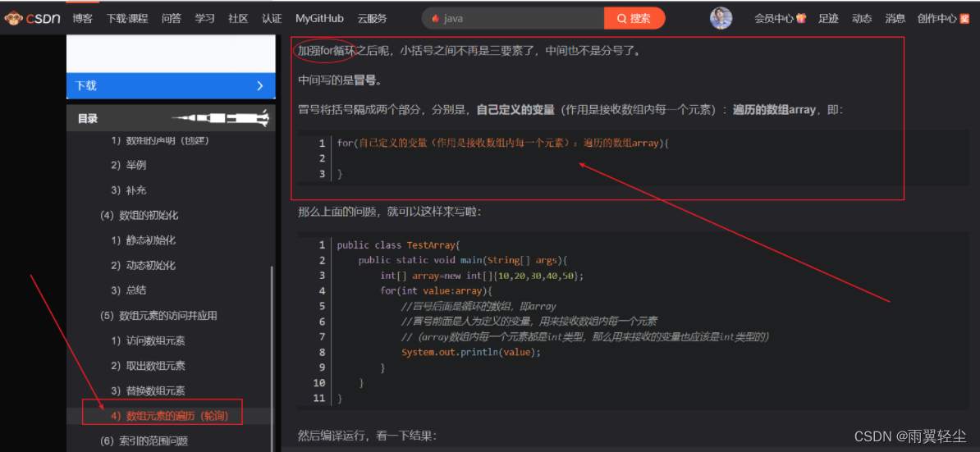Viewport: 980px width, 452px height.
Task: Open the 云服务 nav item
Action: point(372,18)
